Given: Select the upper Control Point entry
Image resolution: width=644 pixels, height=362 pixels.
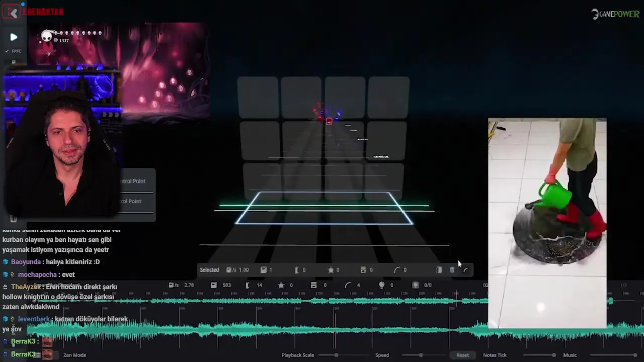Looking at the screenshot, I should tap(133, 181).
